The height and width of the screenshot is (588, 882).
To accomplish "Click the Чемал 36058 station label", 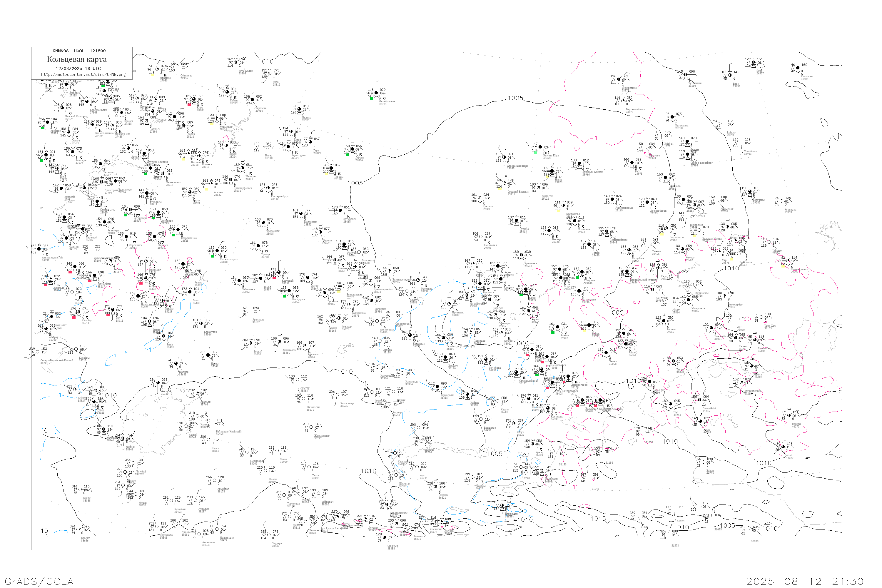I will click(612, 363).
